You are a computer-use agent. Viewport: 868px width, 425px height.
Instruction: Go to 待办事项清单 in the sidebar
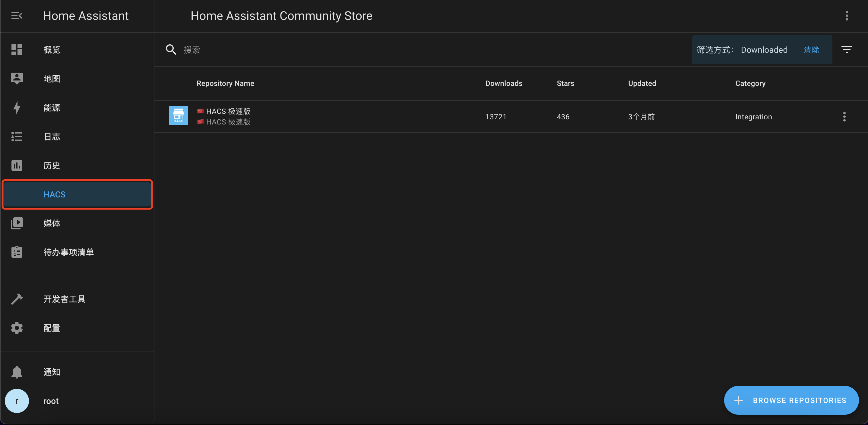pyautogui.click(x=68, y=253)
